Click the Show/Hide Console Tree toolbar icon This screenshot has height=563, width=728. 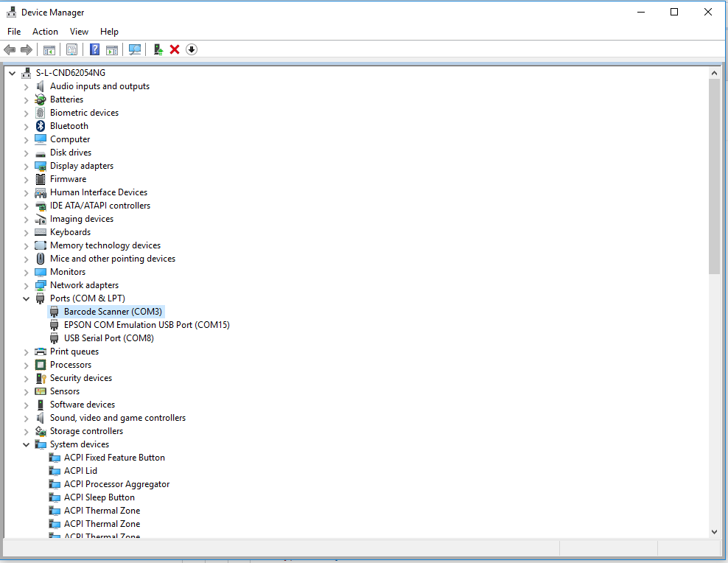click(x=49, y=49)
